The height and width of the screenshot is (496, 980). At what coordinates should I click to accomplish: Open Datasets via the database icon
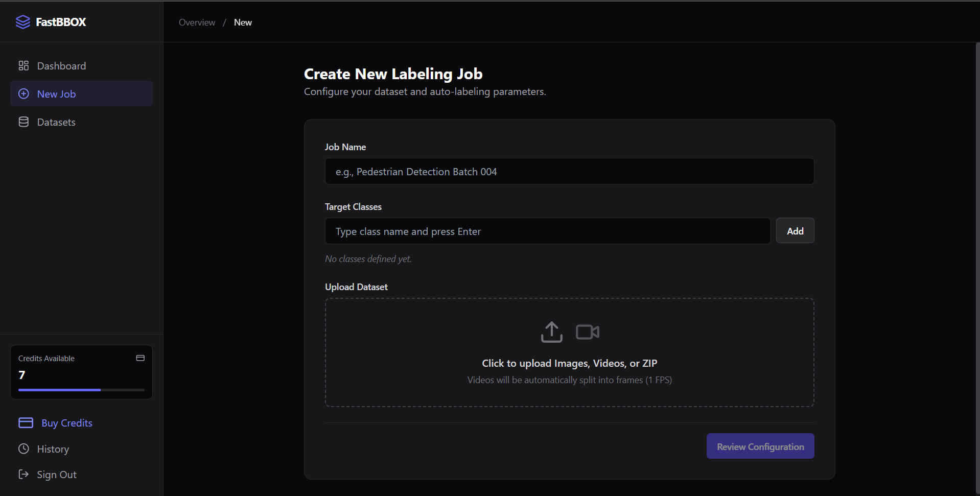click(23, 122)
